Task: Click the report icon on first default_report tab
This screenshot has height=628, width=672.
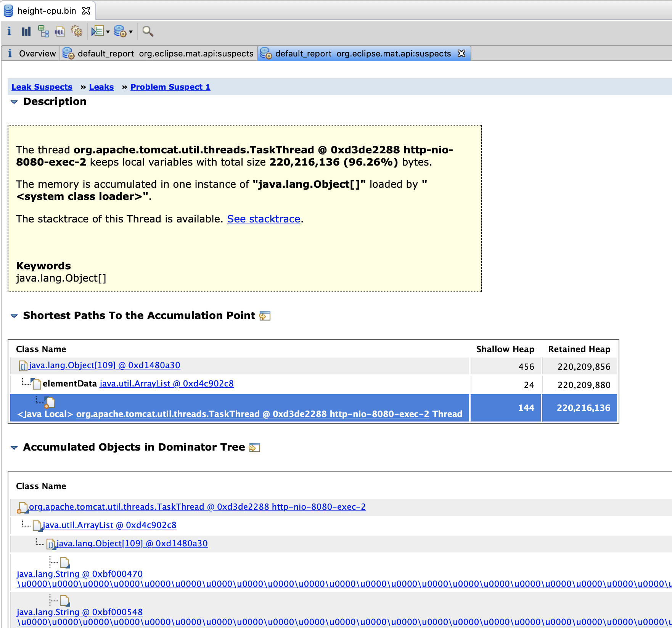Action: tap(69, 53)
